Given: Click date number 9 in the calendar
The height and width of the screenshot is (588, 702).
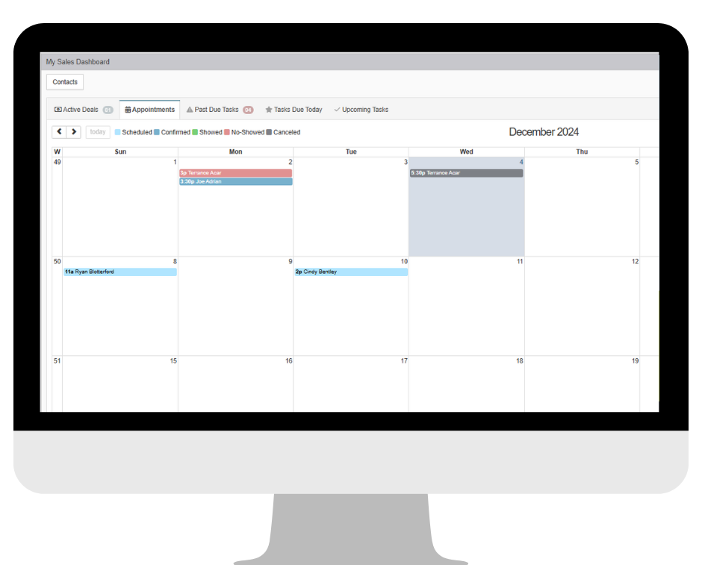Looking at the screenshot, I should click(290, 261).
